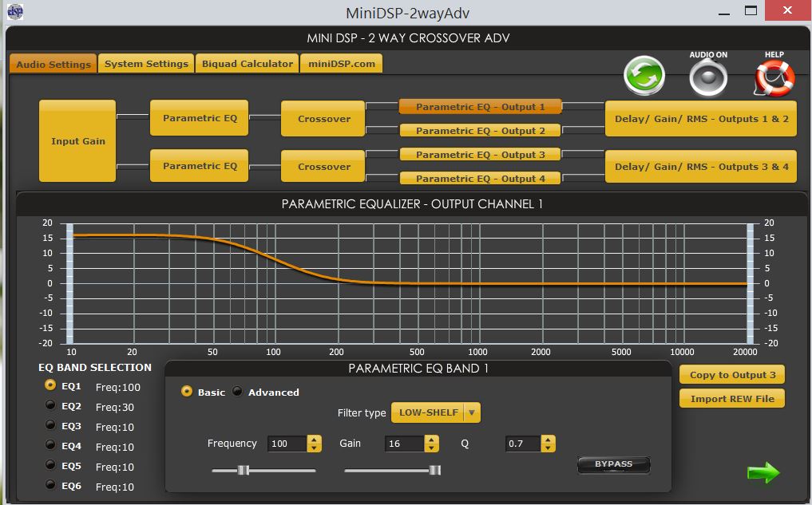The height and width of the screenshot is (505, 812).
Task: Click the Frequency slider handle
Action: tap(244, 470)
